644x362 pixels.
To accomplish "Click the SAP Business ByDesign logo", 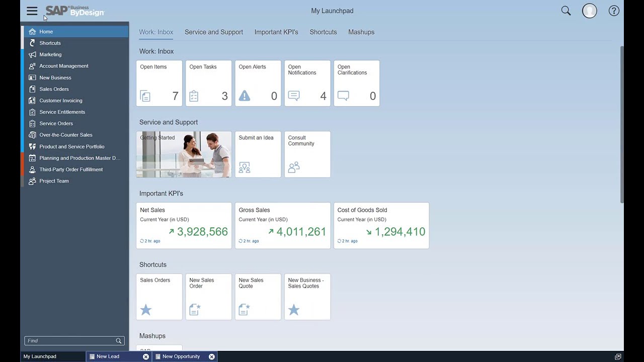I will 75,11.
